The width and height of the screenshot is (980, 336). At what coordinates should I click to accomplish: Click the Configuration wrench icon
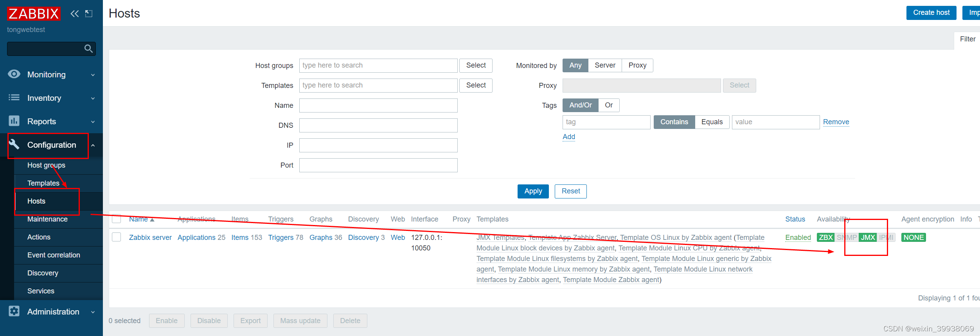14,145
